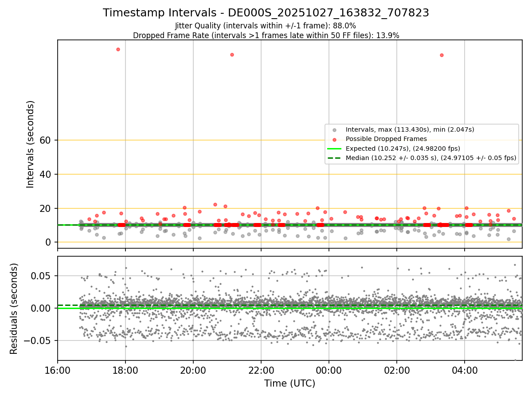Click the solid green line sample in the legend
The image size is (532, 399).
tap(335, 149)
